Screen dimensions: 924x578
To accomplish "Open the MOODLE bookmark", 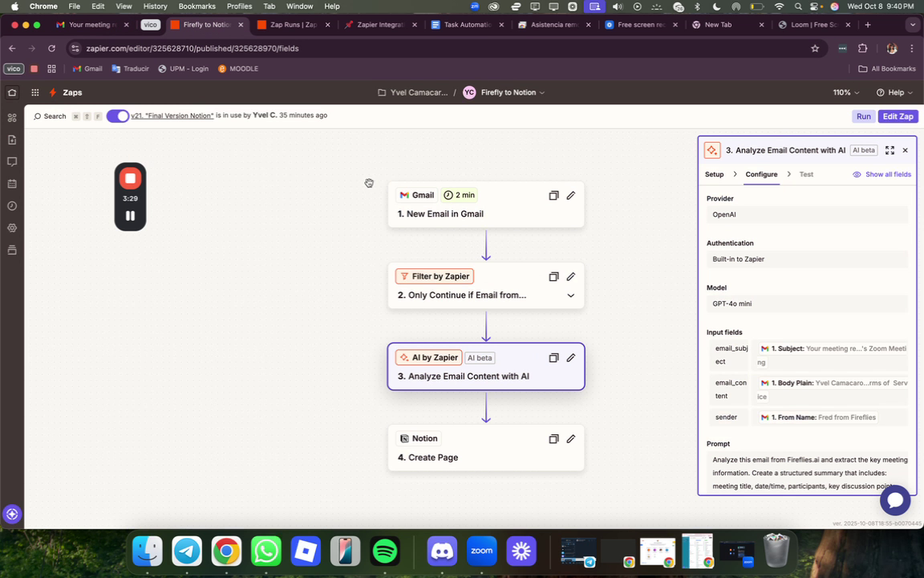I will point(238,69).
